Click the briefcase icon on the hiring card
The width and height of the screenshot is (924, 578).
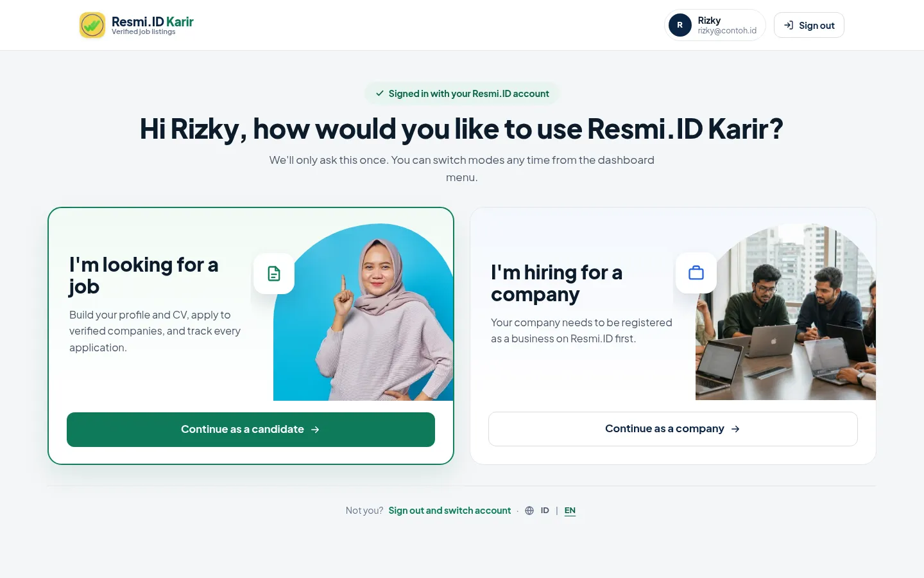click(696, 273)
